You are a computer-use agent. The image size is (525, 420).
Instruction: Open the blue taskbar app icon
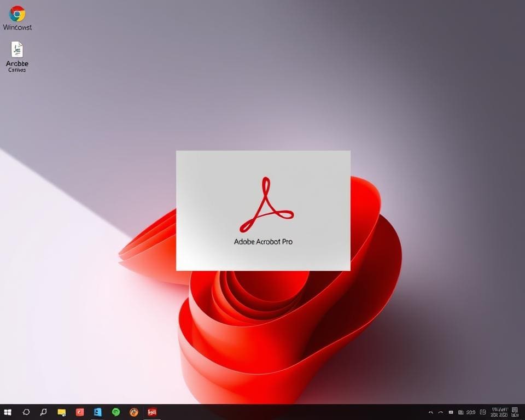point(97,412)
